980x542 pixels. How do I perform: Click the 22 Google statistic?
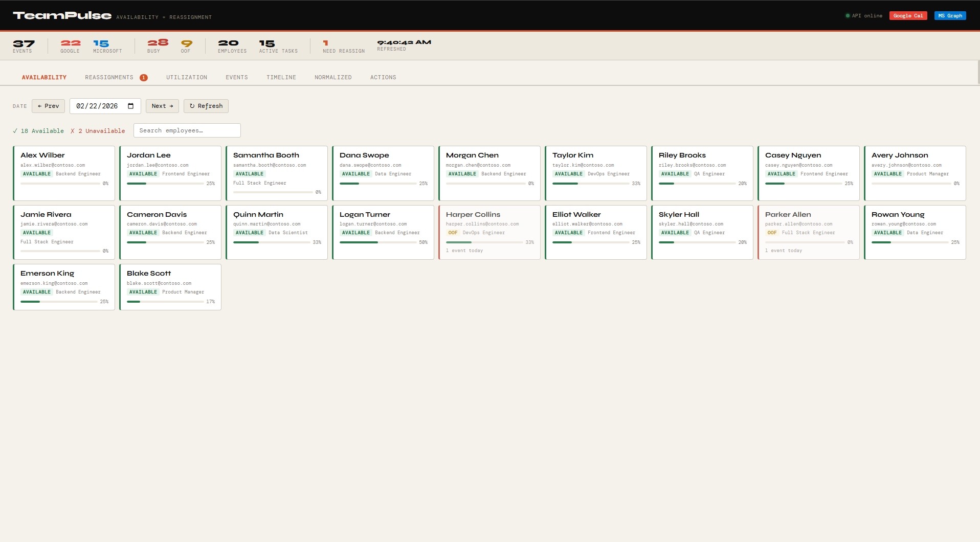coord(71,46)
